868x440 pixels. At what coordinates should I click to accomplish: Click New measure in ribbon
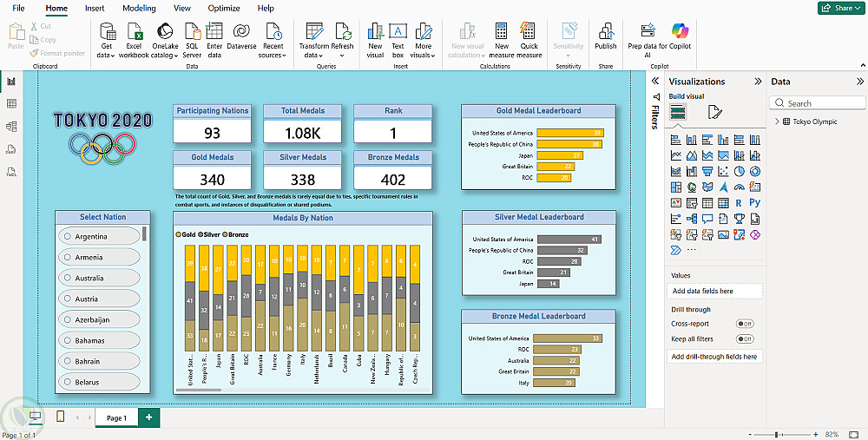[502, 41]
